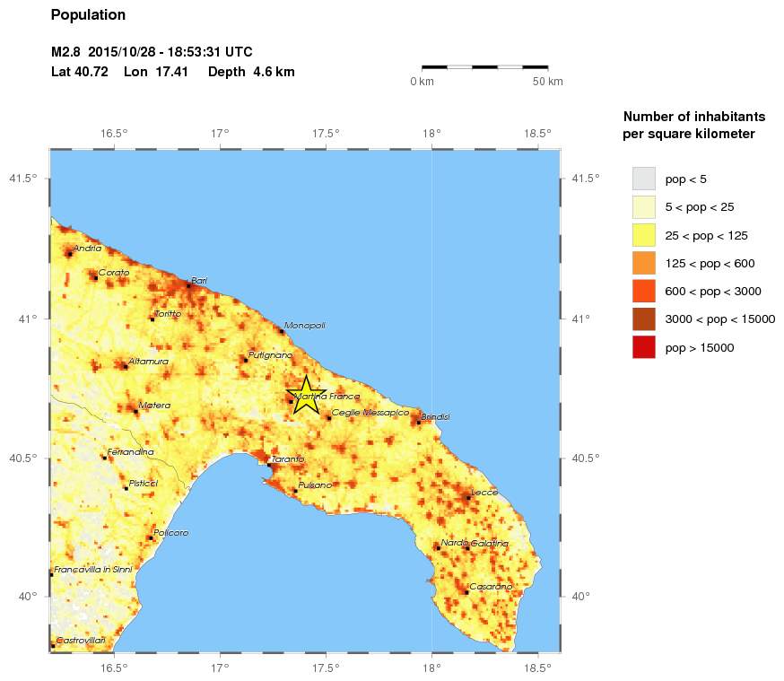784x681 pixels.
Task: Click 'Number of inhabitants per square kilometer' heading
Action: (x=693, y=125)
